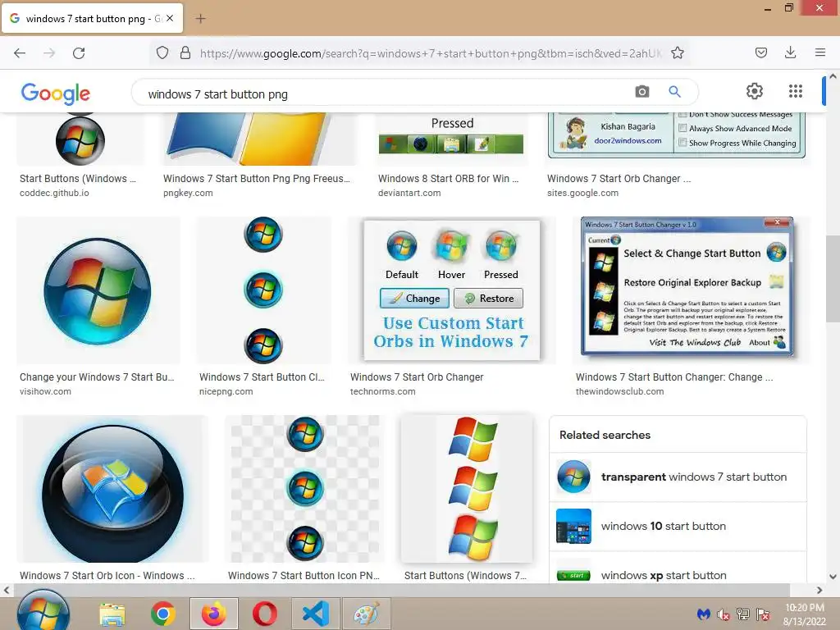Click the Google search text box
Viewport: 840px width, 630px height.
click(386, 94)
